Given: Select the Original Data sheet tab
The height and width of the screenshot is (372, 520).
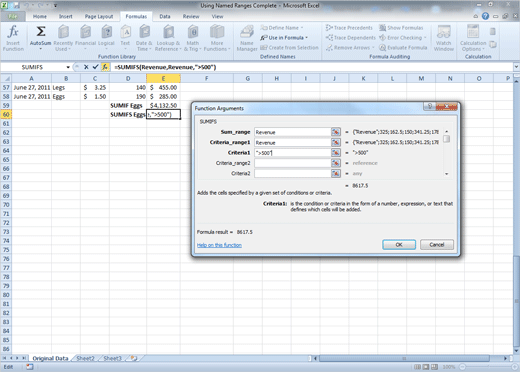Looking at the screenshot, I should point(50,358).
